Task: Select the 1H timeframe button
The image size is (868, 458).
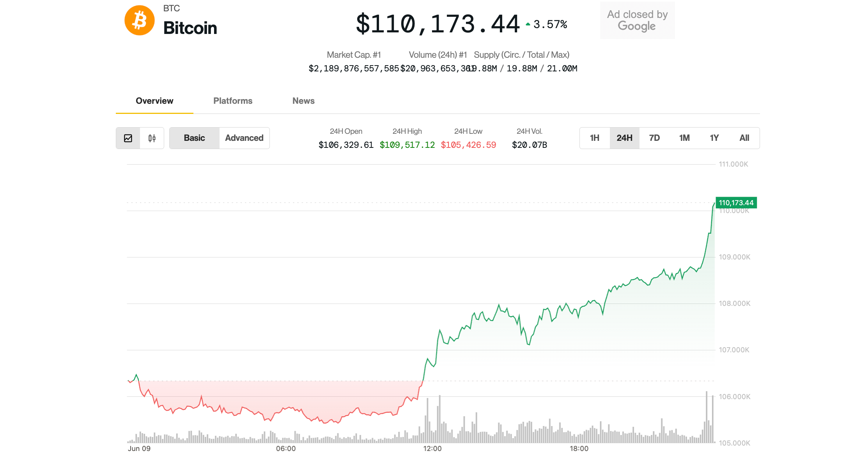Action: coord(594,138)
